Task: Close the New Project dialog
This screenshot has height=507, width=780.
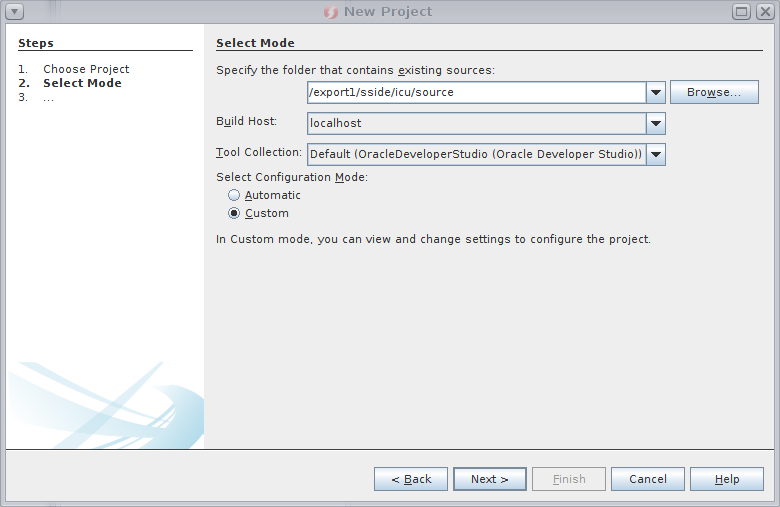Action: (x=764, y=12)
